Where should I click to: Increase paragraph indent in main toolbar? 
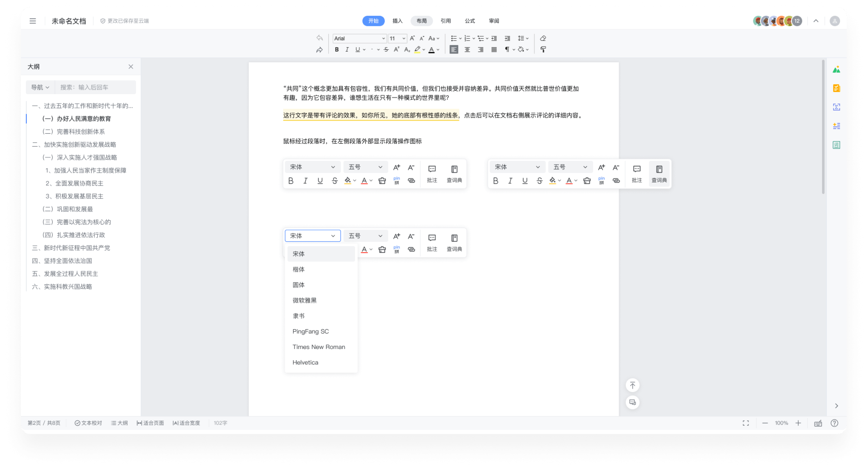[507, 38]
